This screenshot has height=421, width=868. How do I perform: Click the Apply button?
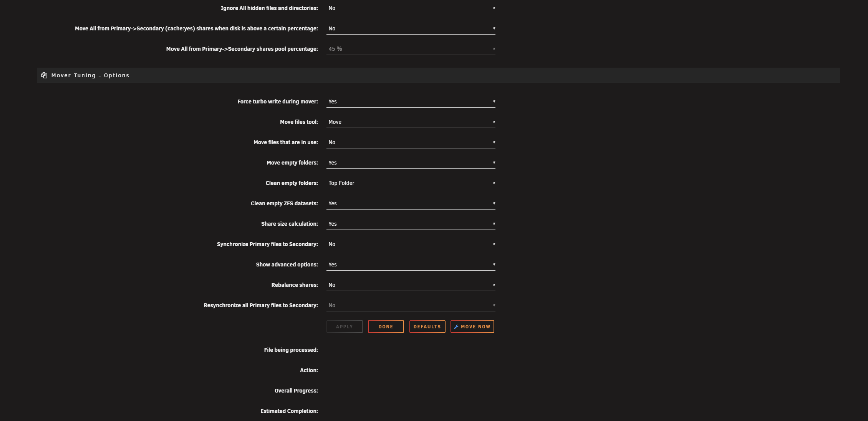click(344, 326)
